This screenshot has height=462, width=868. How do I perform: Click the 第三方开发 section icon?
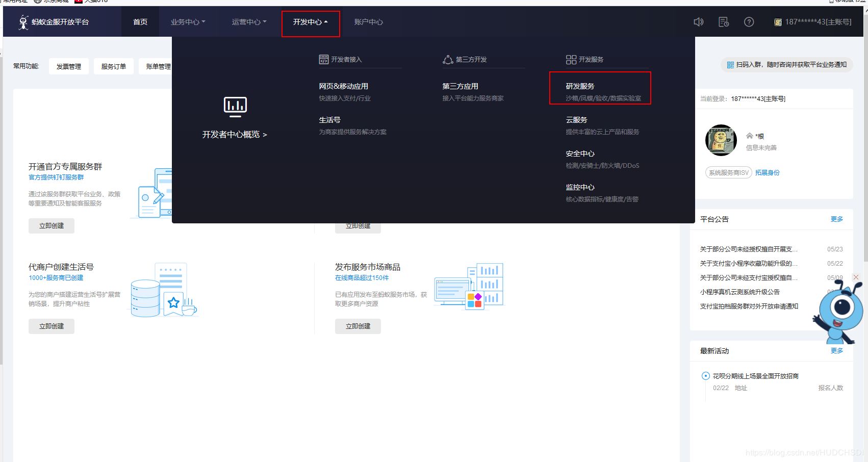(x=448, y=59)
